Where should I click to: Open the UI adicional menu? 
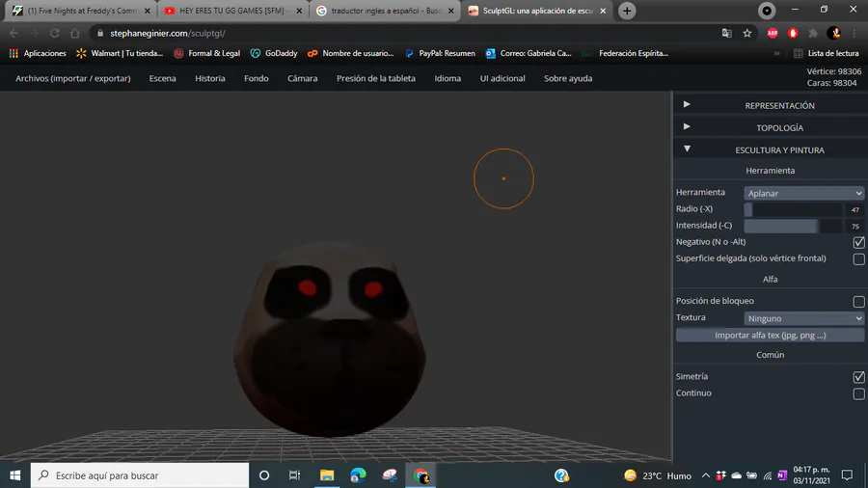[x=502, y=78]
